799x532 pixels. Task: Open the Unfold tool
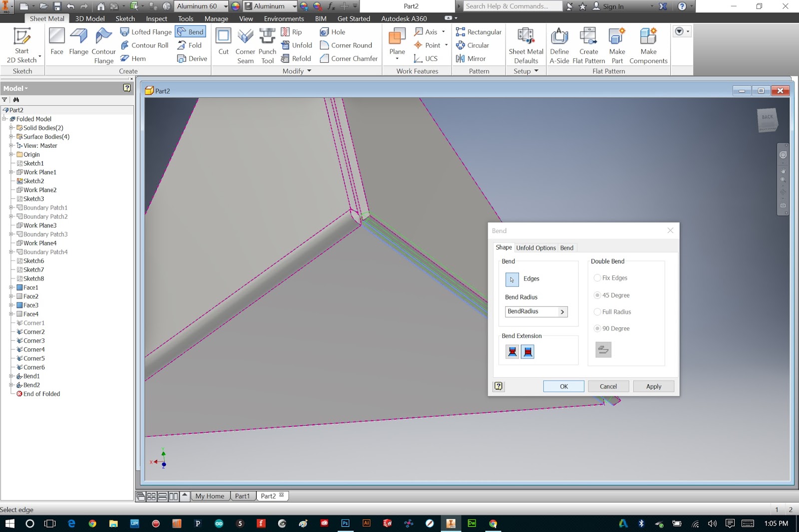[x=297, y=45]
